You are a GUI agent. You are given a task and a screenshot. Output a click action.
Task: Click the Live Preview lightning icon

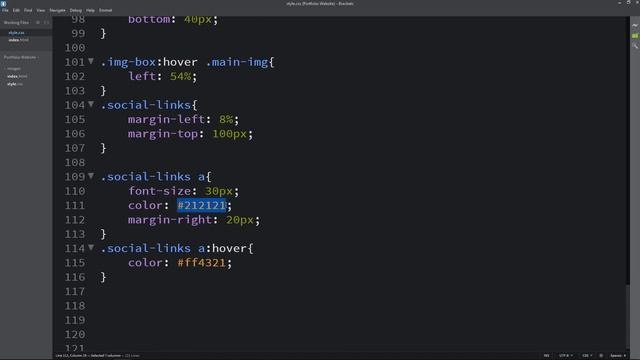coord(635,25)
